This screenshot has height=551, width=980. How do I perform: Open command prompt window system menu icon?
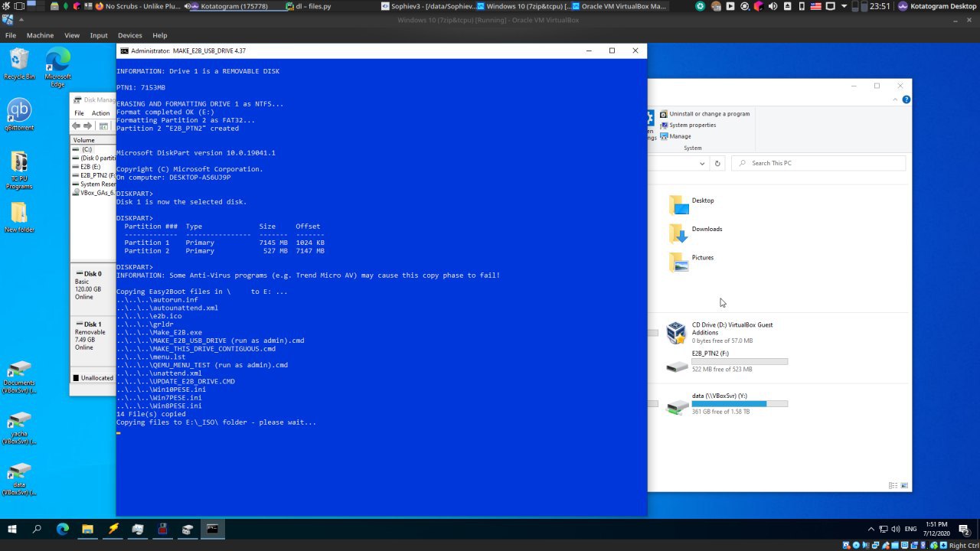pos(125,51)
